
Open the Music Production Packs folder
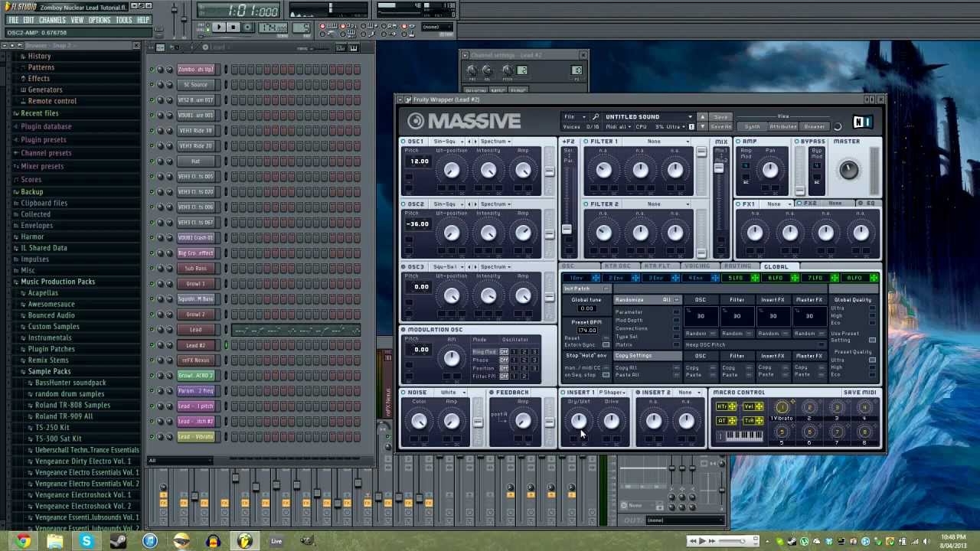click(x=57, y=282)
